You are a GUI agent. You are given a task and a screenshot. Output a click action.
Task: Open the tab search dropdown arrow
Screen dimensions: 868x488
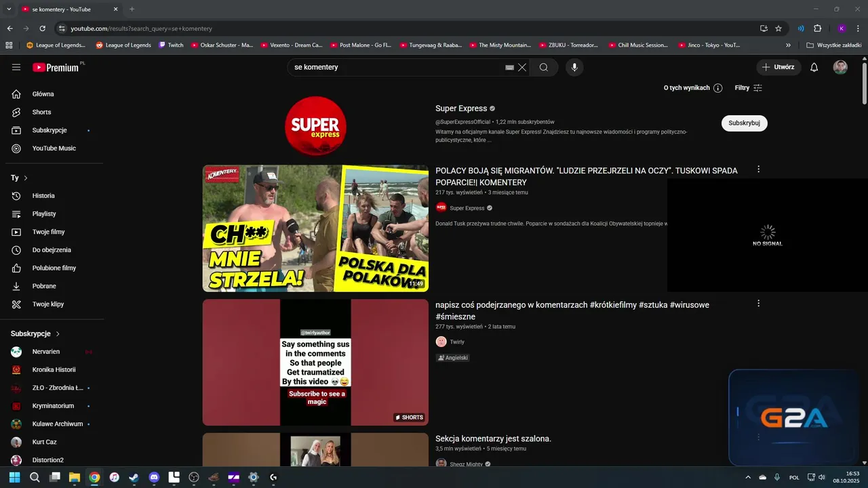pos(9,9)
